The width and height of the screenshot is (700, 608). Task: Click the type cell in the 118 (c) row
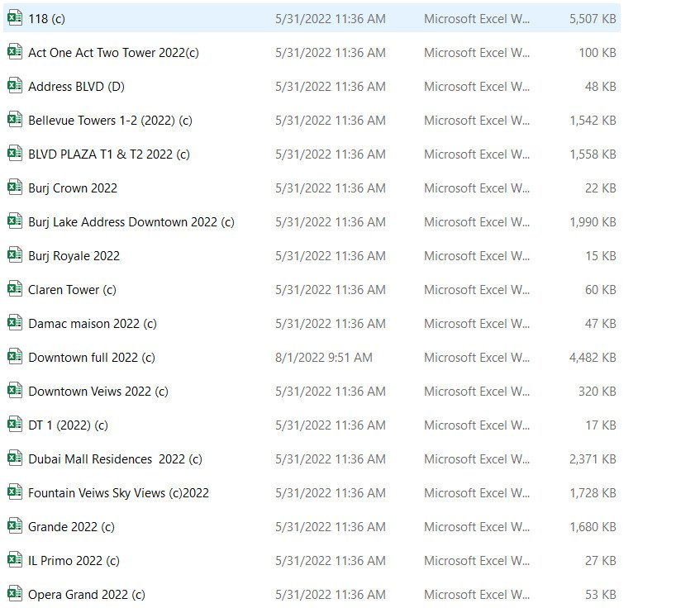(477, 19)
